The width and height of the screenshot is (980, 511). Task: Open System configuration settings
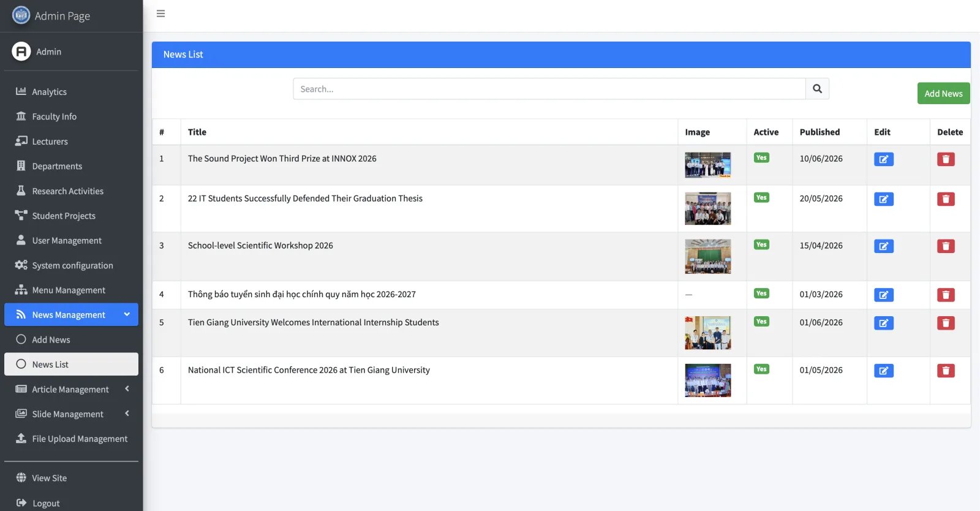(x=71, y=265)
